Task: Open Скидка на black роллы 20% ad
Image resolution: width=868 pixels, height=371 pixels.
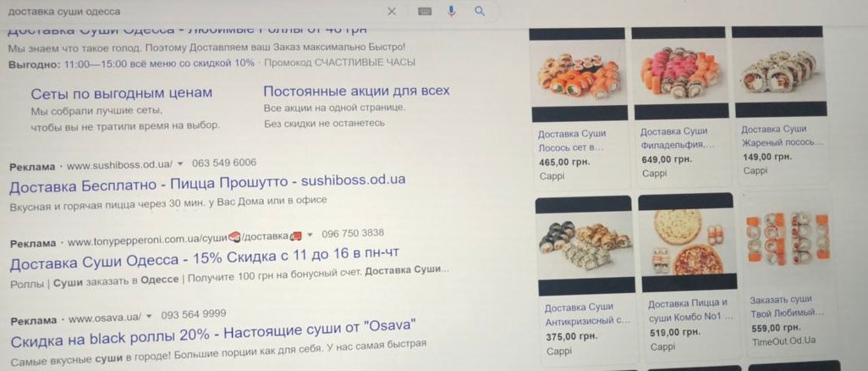Action: [x=213, y=332]
